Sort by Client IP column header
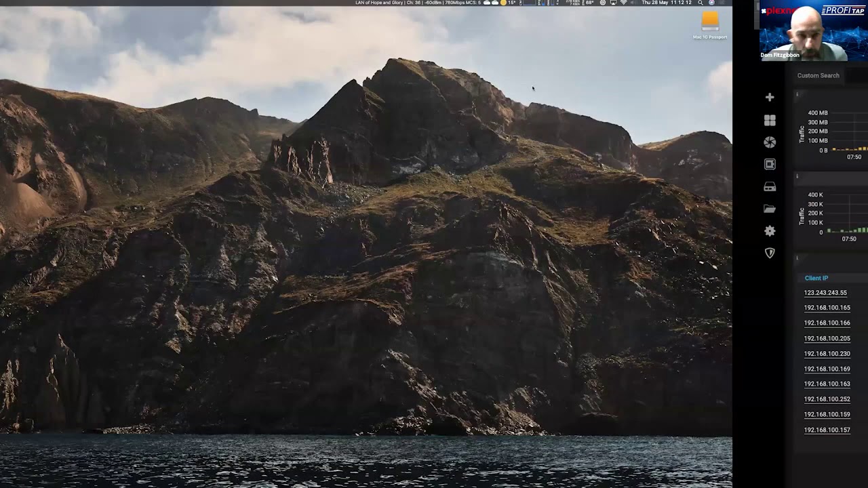868x488 pixels. click(x=816, y=278)
